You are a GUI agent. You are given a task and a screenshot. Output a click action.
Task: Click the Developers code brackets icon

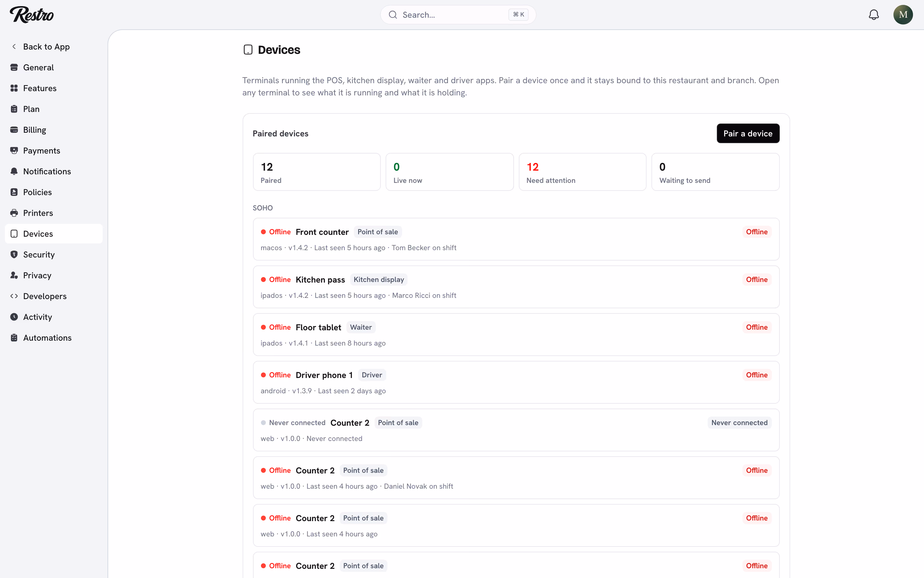(14, 296)
